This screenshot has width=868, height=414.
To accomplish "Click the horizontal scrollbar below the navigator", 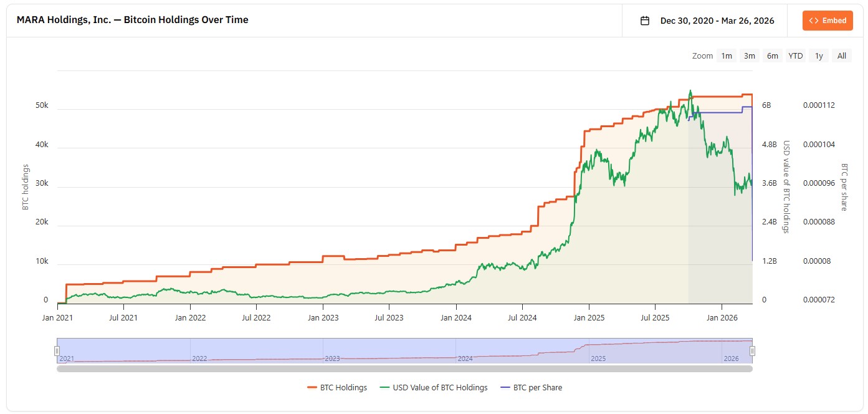I will (x=405, y=368).
